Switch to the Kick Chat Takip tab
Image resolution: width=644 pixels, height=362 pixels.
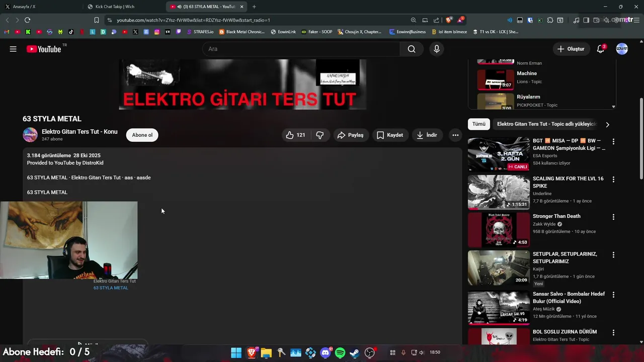pos(123,7)
